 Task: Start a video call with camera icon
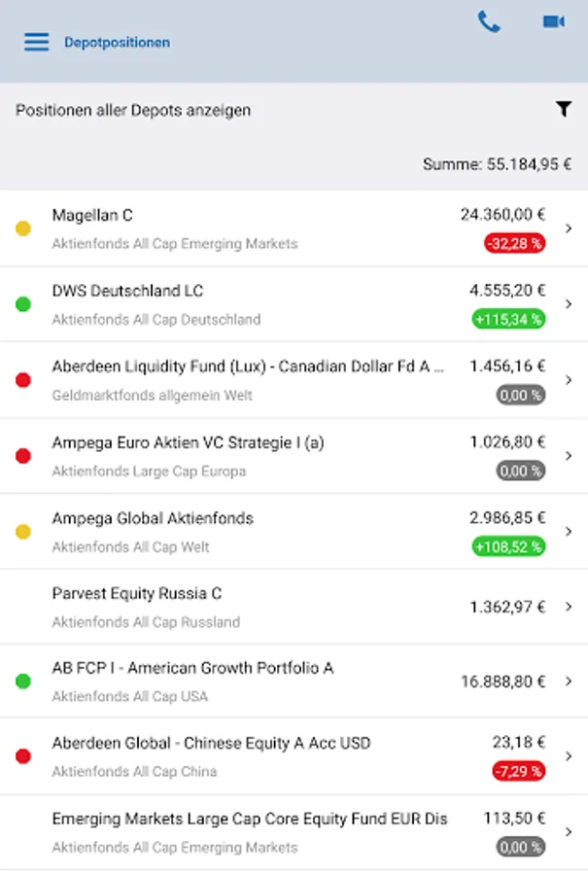point(553,21)
